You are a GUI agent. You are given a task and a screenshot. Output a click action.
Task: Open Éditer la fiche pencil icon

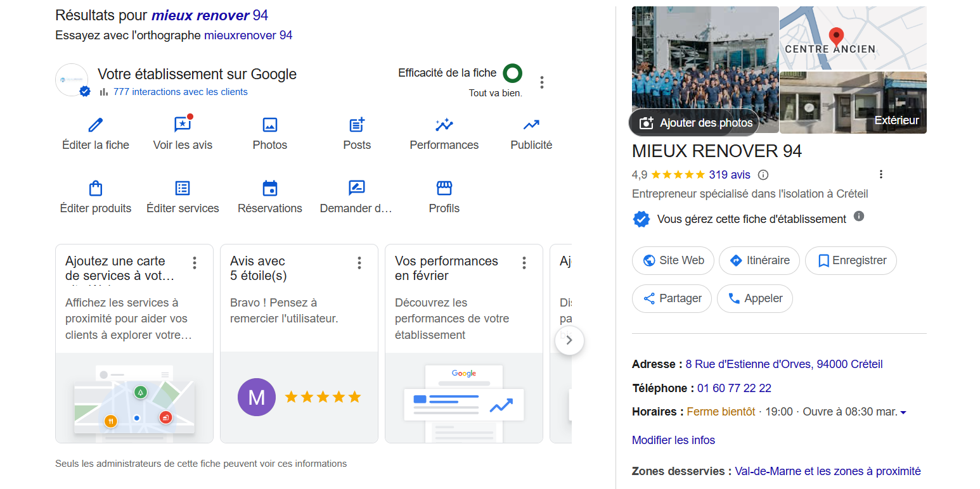click(x=95, y=125)
